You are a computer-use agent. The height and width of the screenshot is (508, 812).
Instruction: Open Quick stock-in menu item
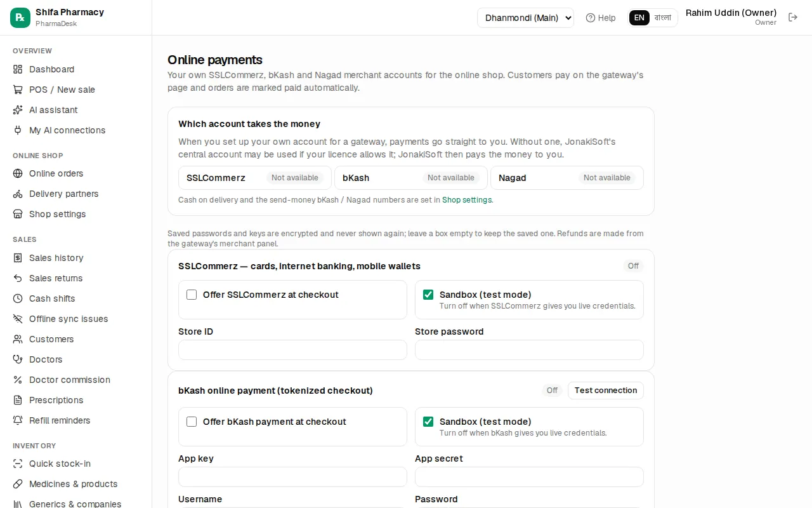click(x=76, y=464)
